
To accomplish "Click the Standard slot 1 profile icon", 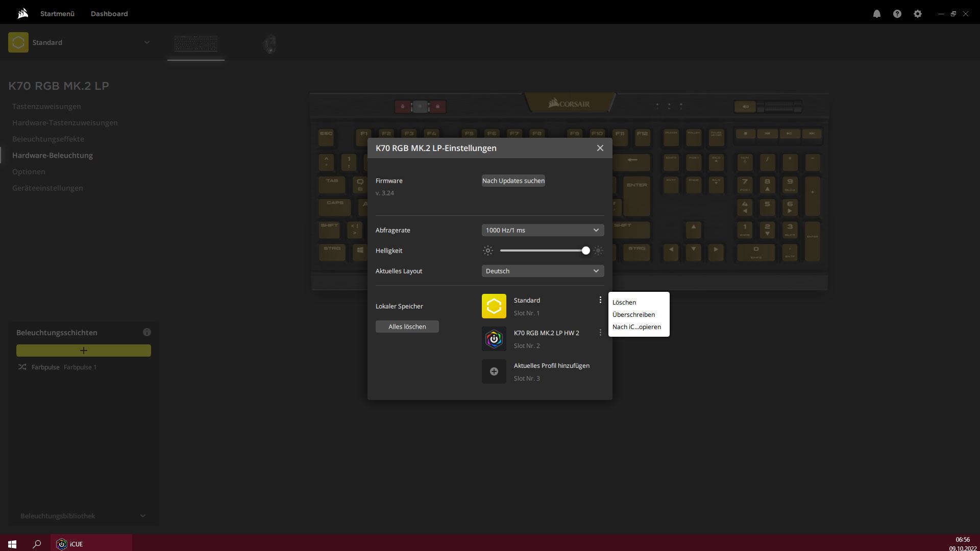I will (x=494, y=306).
